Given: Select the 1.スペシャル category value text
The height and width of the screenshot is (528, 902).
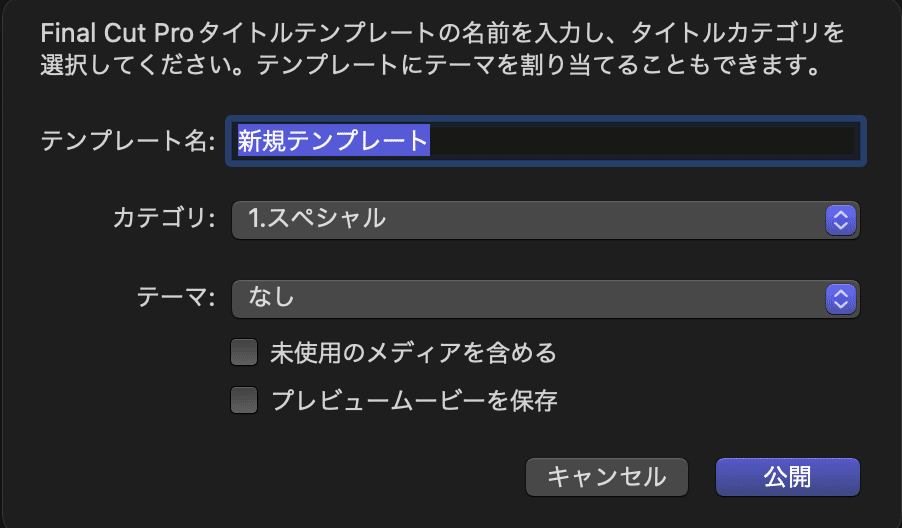Looking at the screenshot, I should 317,219.
